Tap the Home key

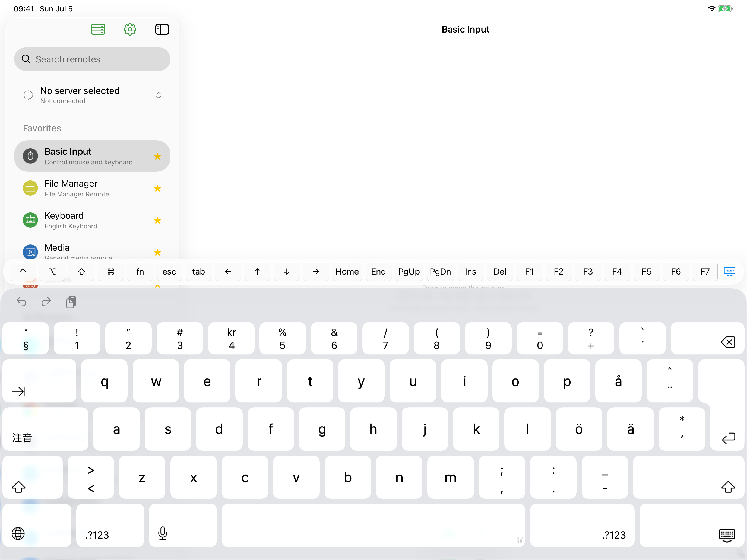[347, 271]
